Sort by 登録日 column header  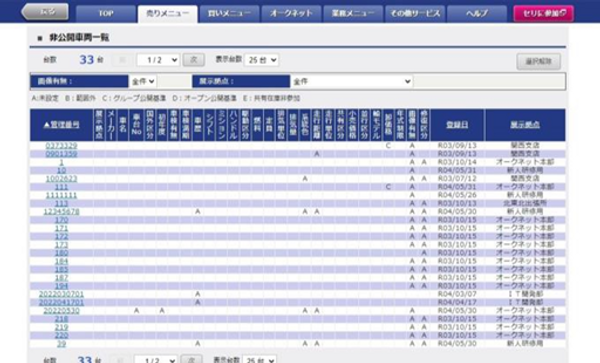point(457,125)
